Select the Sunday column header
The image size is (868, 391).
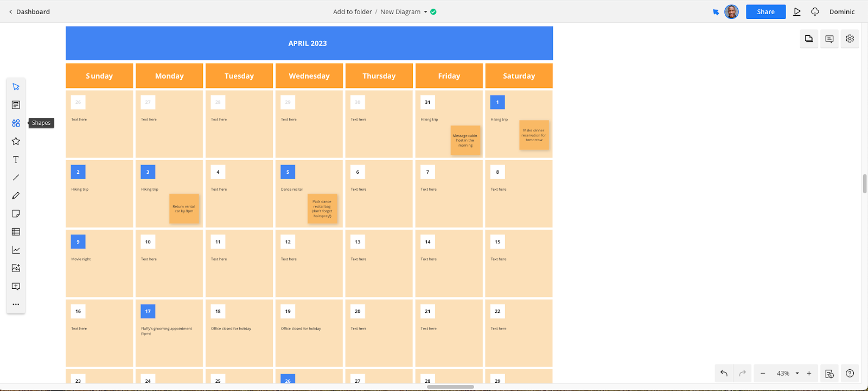pos(99,76)
